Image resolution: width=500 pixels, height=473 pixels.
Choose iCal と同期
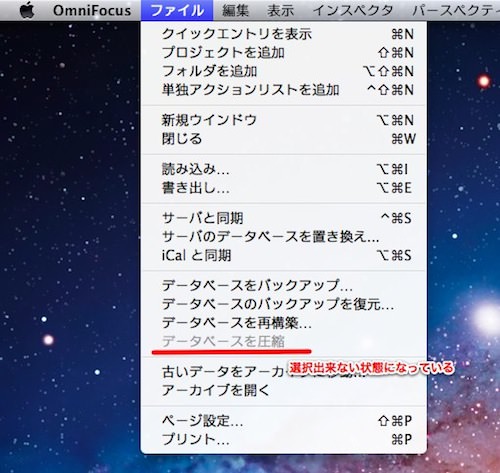pos(284,256)
